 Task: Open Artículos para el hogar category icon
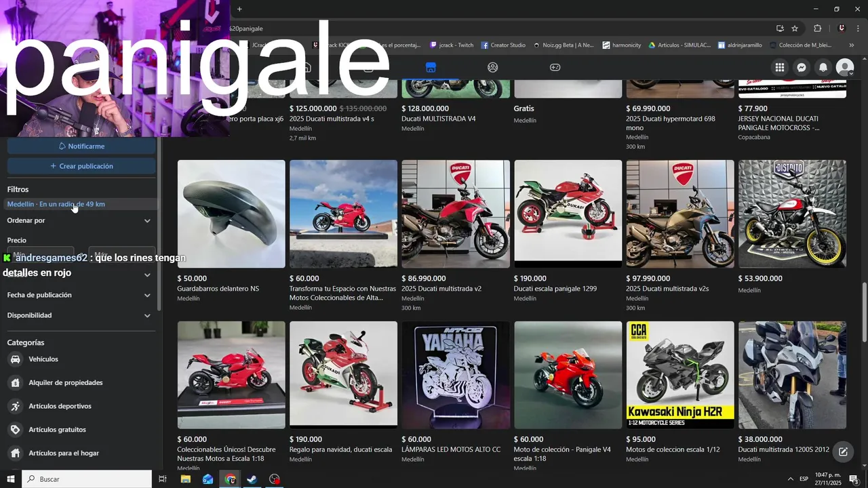coord(15,453)
